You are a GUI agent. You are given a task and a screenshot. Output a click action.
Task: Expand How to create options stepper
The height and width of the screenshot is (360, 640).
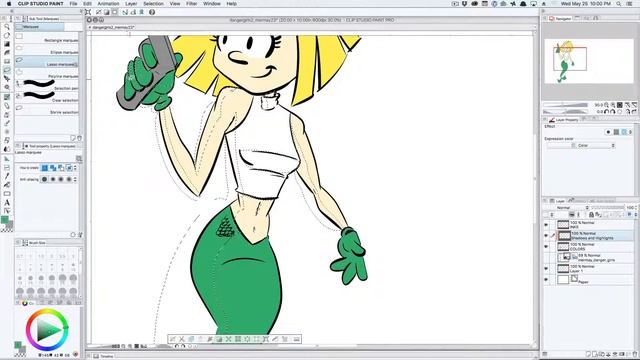tap(75, 168)
